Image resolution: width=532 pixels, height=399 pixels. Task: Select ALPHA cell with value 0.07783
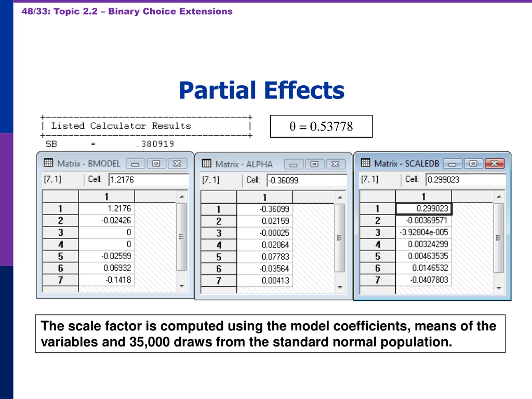coord(265,257)
